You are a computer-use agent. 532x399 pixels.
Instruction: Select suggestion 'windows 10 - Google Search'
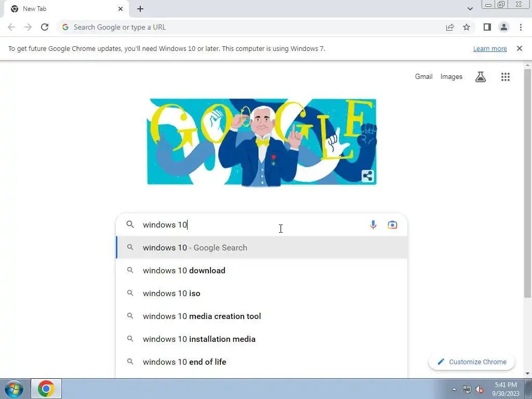pyautogui.click(x=262, y=248)
